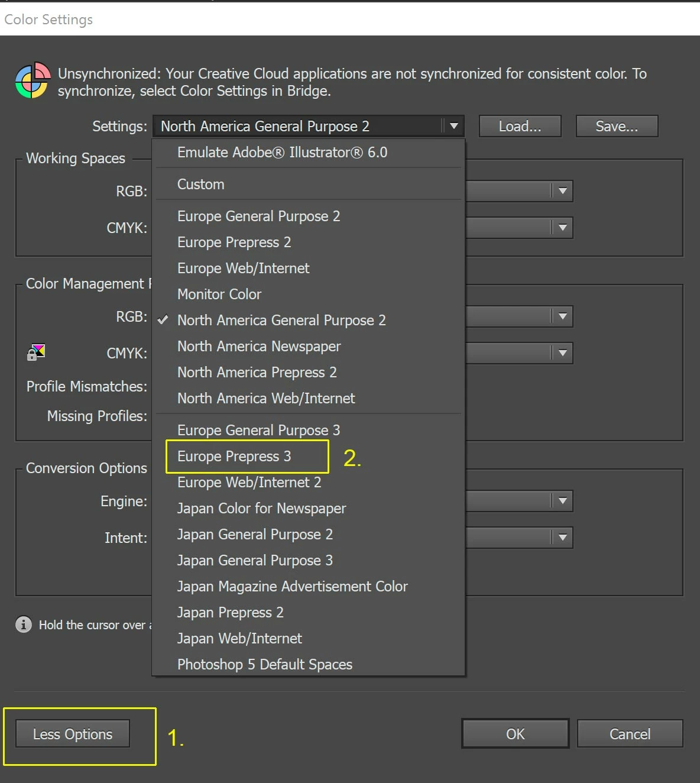Screen dimensions: 700x783
Task: Click the info icon beside the hint text
Action: pyautogui.click(x=24, y=625)
